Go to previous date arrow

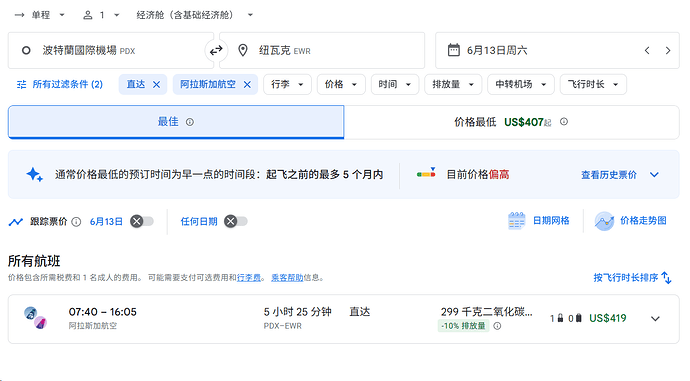pyautogui.click(x=647, y=51)
